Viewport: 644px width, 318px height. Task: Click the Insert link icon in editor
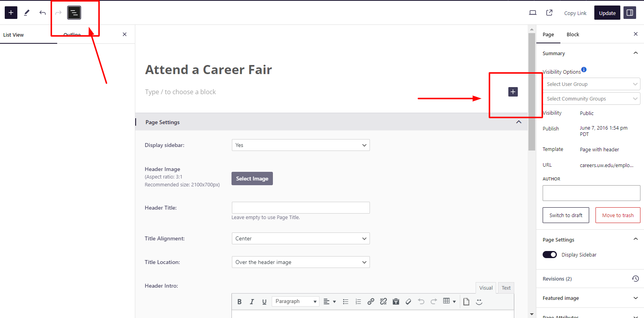371,301
